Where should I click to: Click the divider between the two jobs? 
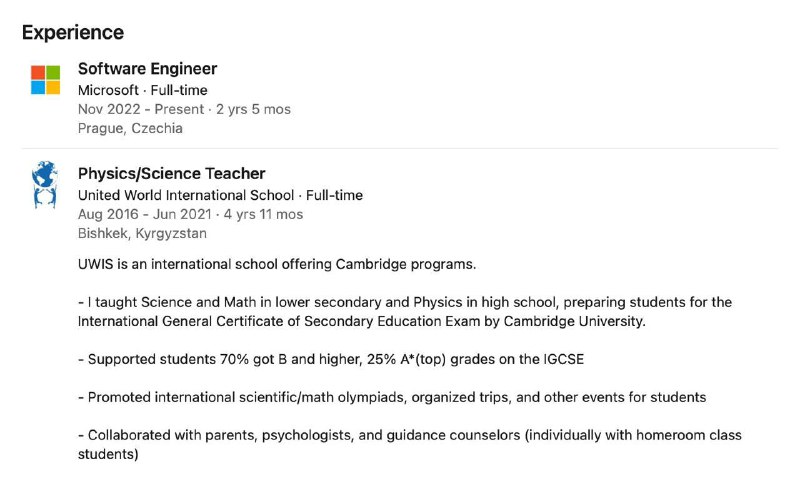coord(400,148)
